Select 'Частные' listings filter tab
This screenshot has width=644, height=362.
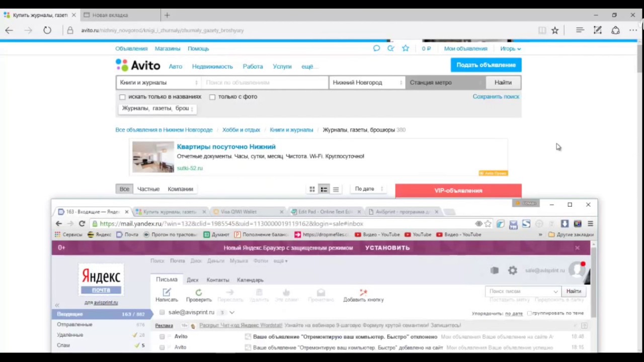(148, 189)
